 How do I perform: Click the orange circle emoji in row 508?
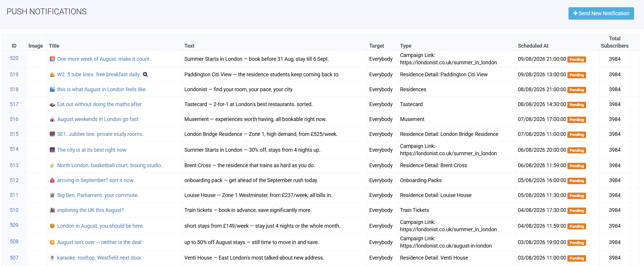tap(52, 242)
